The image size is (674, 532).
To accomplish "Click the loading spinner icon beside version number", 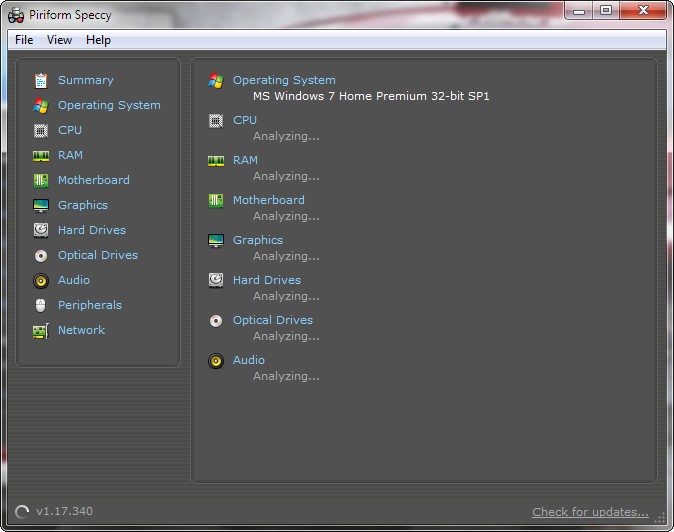I will click(22, 511).
